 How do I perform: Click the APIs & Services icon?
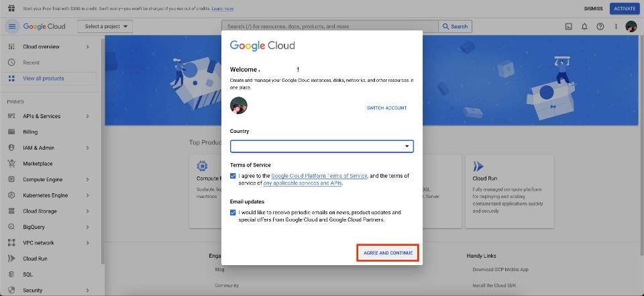coord(11,116)
